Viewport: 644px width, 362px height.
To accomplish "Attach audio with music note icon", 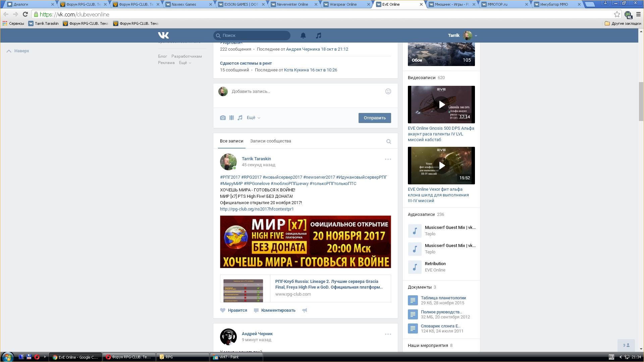I will (x=240, y=118).
